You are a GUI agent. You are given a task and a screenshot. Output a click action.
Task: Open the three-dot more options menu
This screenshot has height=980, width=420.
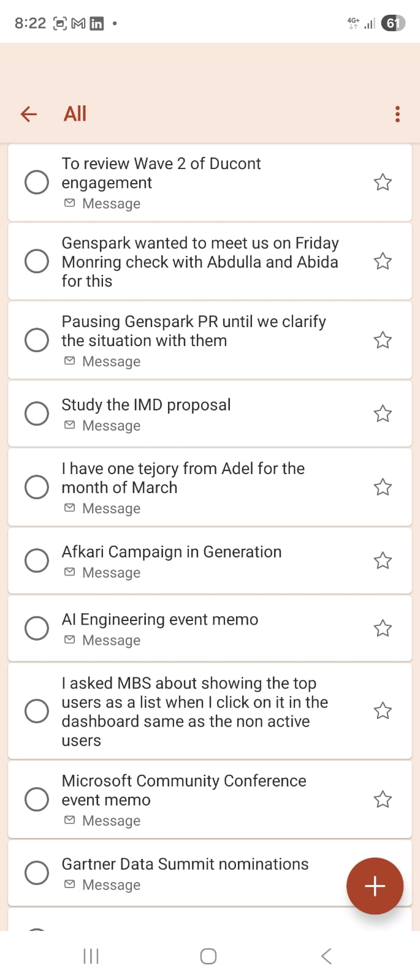(x=397, y=114)
